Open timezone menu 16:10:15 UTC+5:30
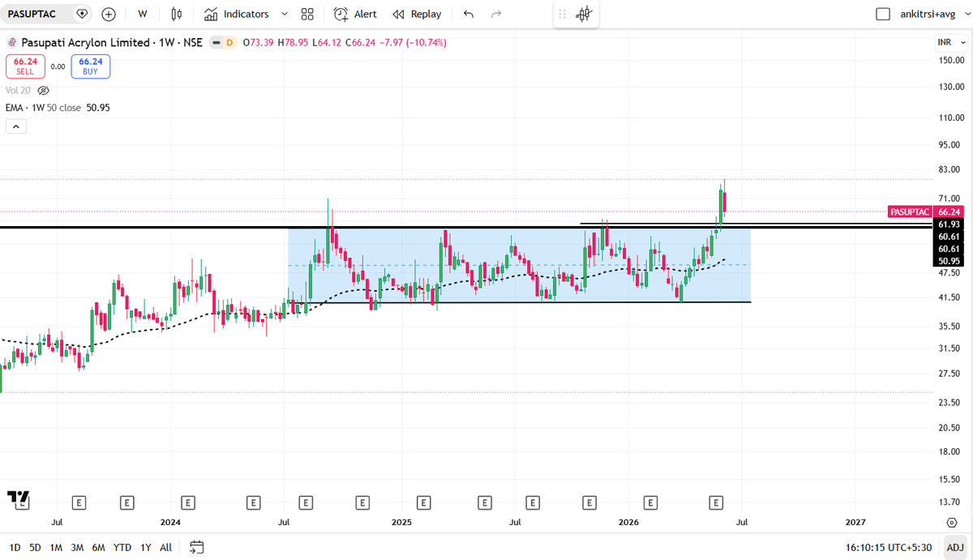This screenshot has width=973, height=560. (x=890, y=547)
